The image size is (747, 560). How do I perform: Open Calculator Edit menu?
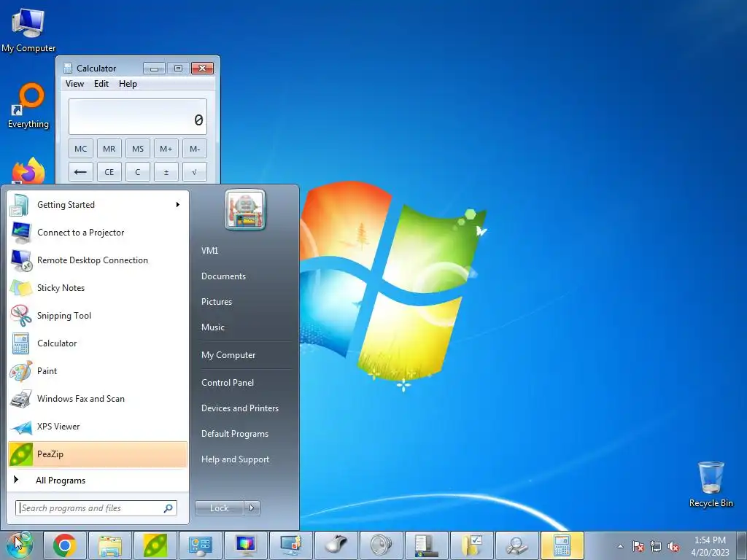click(101, 84)
